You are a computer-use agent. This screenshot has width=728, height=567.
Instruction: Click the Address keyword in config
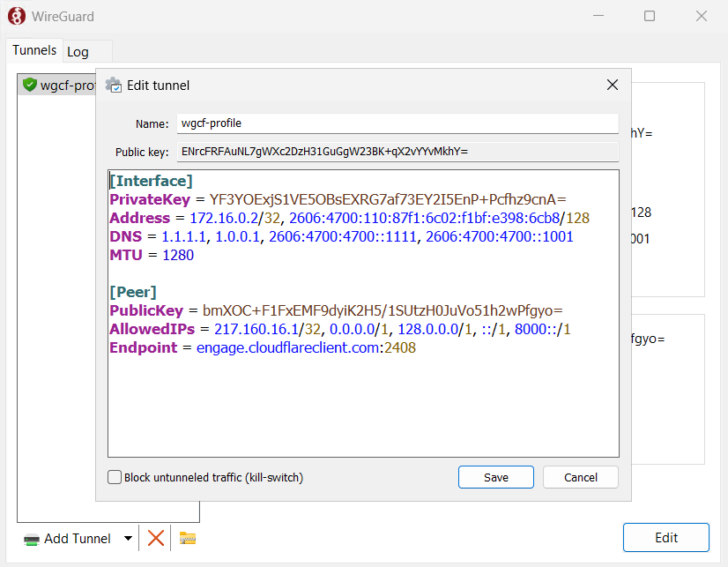[x=140, y=218]
